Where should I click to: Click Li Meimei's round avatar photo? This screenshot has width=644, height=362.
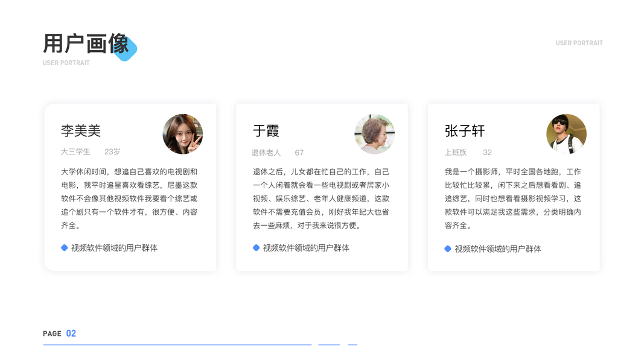point(183,134)
